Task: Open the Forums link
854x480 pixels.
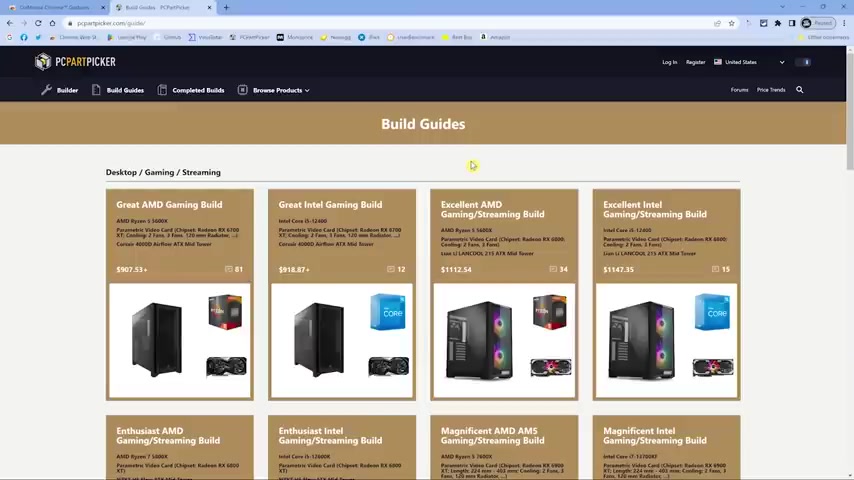Action: (x=739, y=90)
